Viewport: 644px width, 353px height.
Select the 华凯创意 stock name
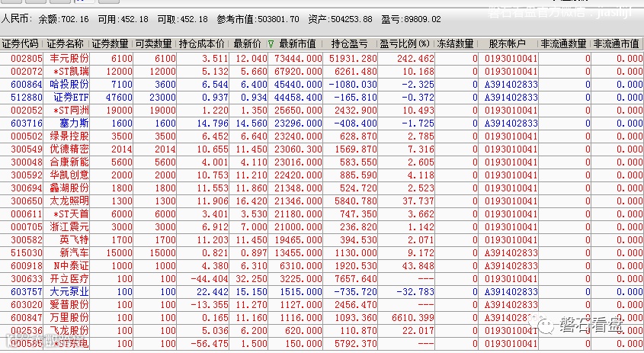click(69, 175)
